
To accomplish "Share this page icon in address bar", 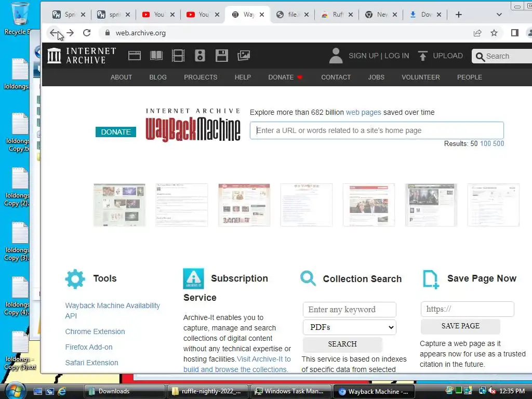I will (477, 33).
